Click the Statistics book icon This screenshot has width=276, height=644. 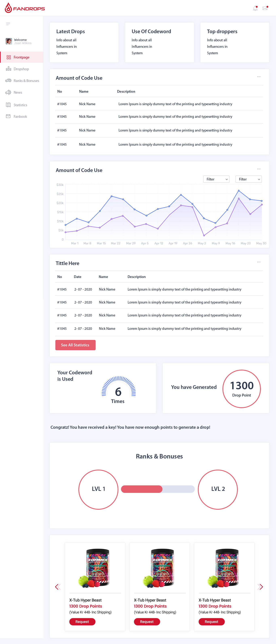coord(8,105)
